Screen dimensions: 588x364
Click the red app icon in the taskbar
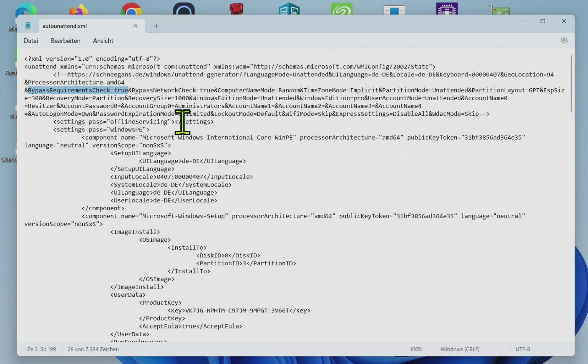click(x=236, y=8)
